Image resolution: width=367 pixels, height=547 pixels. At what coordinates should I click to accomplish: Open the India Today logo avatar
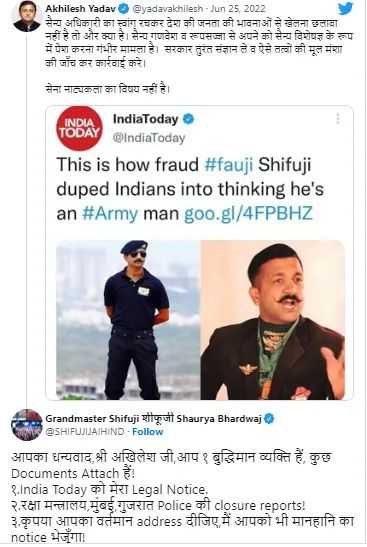click(80, 128)
